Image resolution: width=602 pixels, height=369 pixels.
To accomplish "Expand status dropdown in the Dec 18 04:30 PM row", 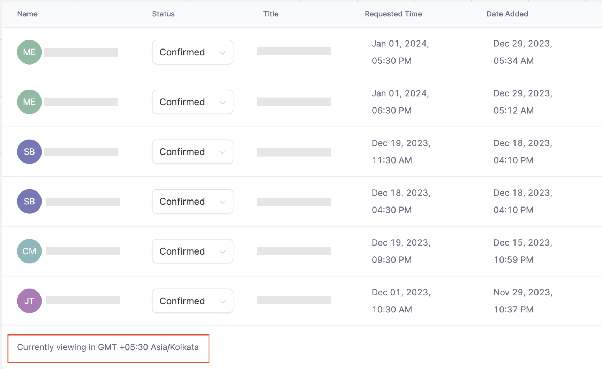I will 192,201.
